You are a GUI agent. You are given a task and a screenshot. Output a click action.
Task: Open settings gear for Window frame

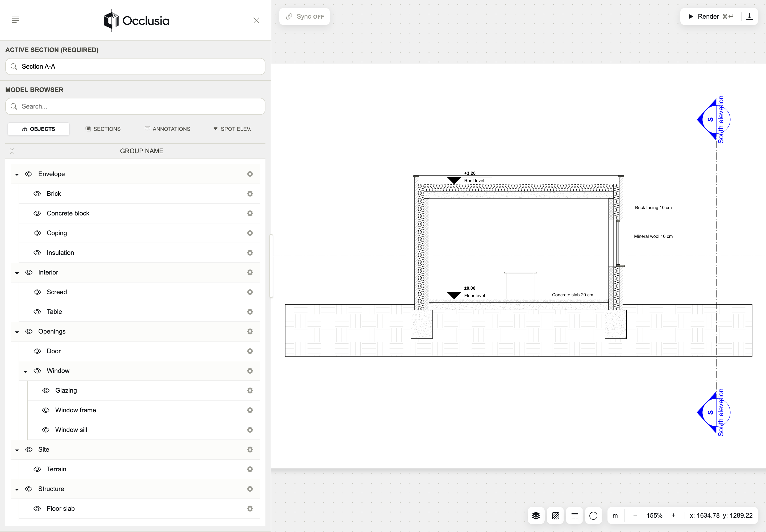coord(250,410)
